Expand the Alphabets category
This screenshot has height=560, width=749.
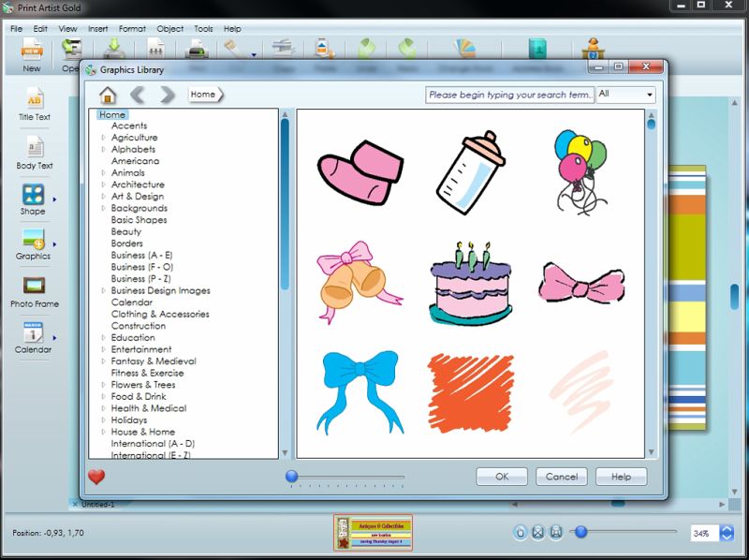click(x=103, y=149)
